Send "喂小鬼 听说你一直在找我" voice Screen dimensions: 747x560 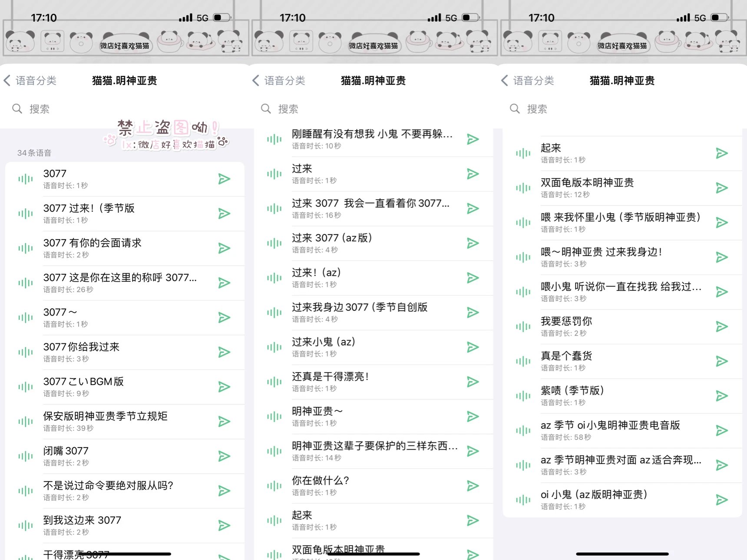click(721, 292)
